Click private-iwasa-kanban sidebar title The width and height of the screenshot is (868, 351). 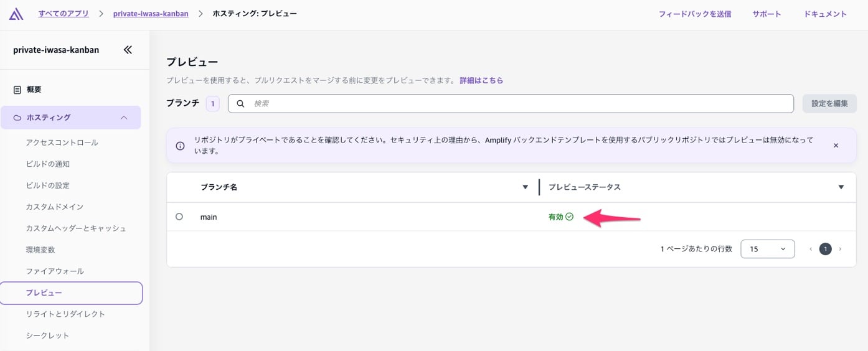pyautogui.click(x=56, y=50)
